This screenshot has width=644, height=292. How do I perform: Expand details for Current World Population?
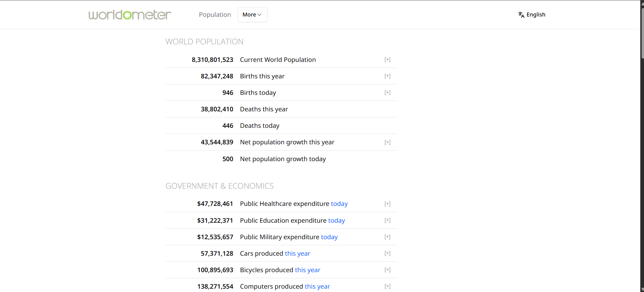[x=387, y=60]
